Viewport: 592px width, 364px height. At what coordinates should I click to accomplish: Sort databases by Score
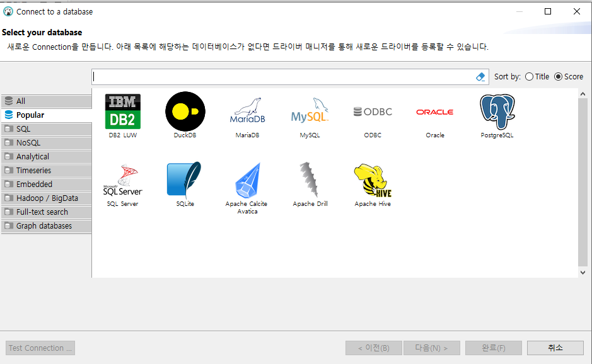[569, 77]
